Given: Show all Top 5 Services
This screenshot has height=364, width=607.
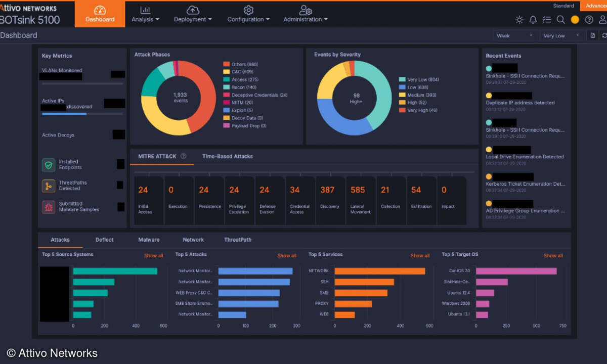Looking at the screenshot, I should tap(420, 255).
